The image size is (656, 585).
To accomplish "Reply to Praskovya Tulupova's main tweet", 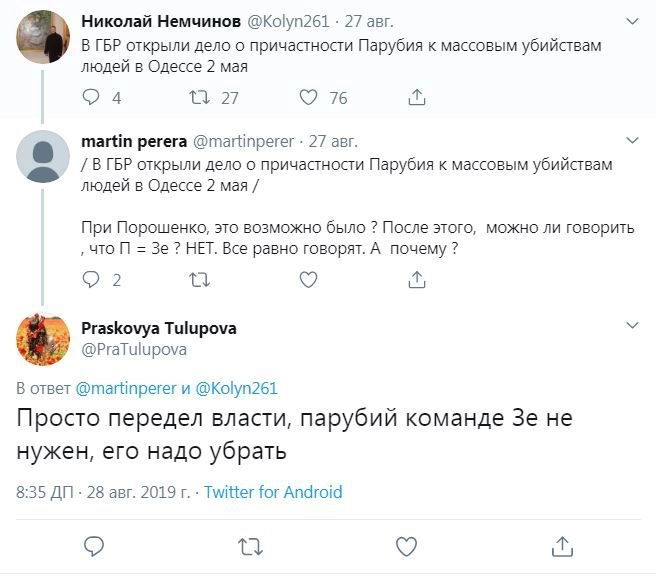I will (x=94, y=546).
